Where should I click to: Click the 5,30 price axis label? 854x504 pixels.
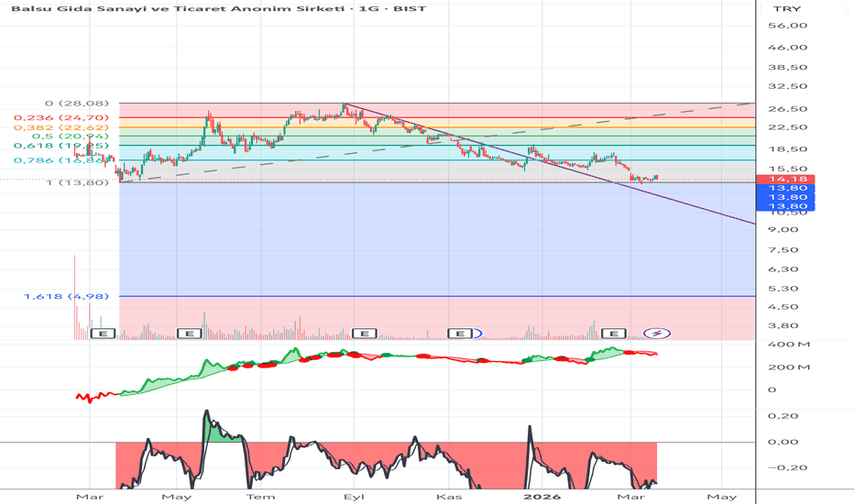click(783, 289)
